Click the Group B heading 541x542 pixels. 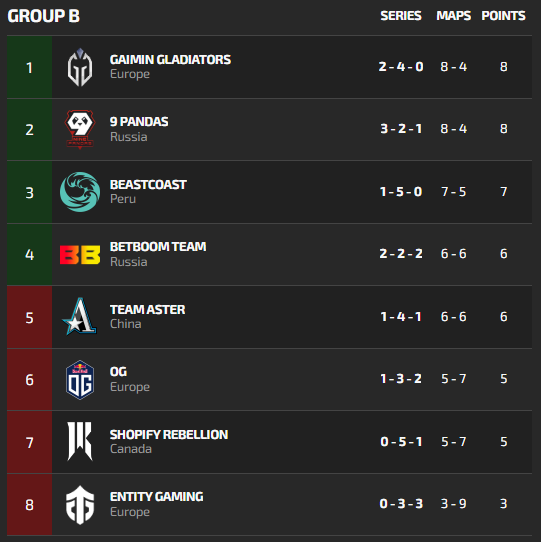pos(44,16)
